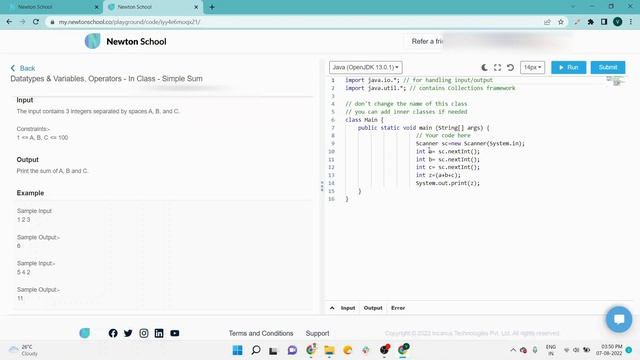Open Newton School LinkedIn page
Viewport: 640px width, 360px height.
[x=159, y=333]
